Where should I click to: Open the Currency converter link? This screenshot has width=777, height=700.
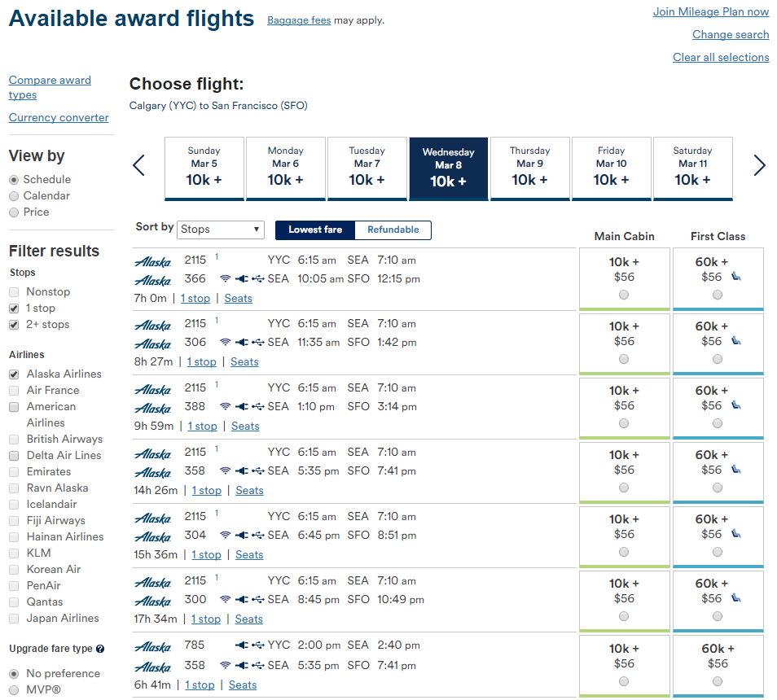click(59, 117)
